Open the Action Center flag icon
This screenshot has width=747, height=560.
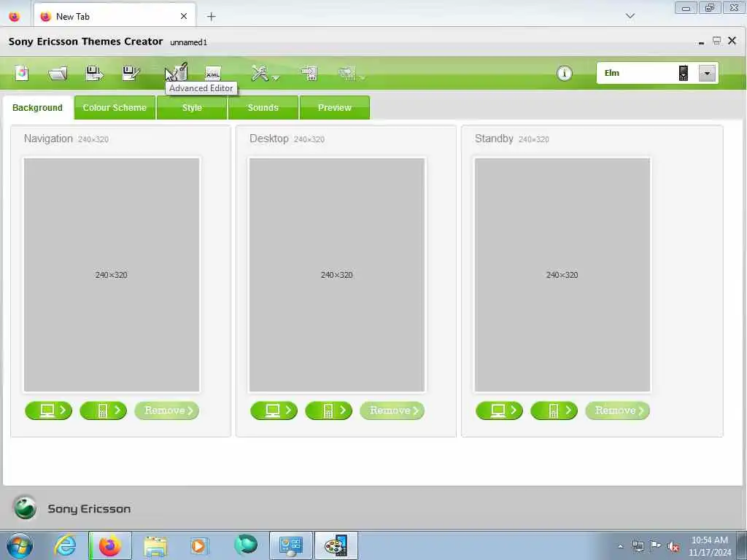coord(656,546)
